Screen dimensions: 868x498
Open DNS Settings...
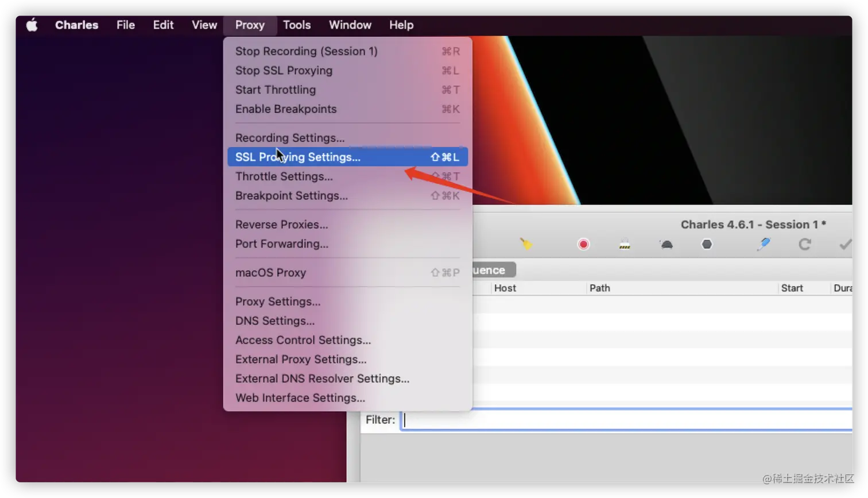[x=347, y=321]
